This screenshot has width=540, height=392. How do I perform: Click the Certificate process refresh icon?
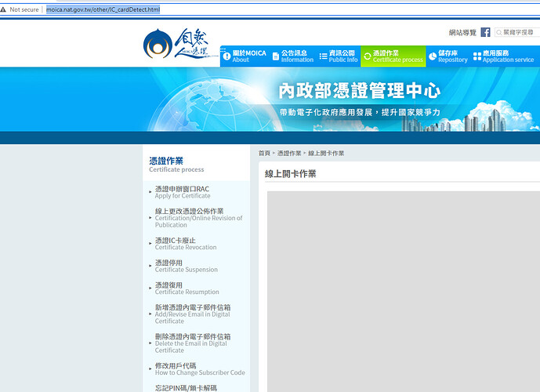point(367,56)
